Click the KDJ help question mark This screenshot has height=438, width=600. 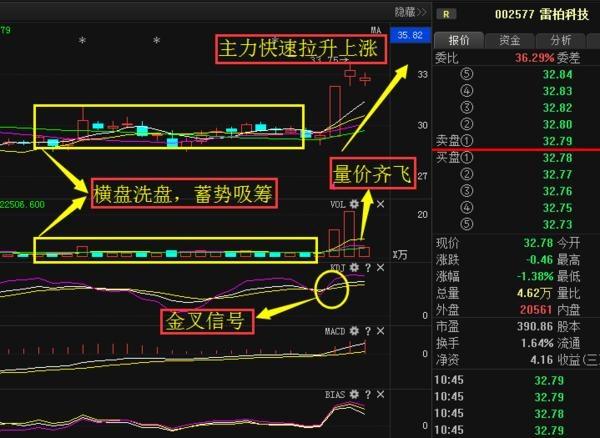point(368,268)
